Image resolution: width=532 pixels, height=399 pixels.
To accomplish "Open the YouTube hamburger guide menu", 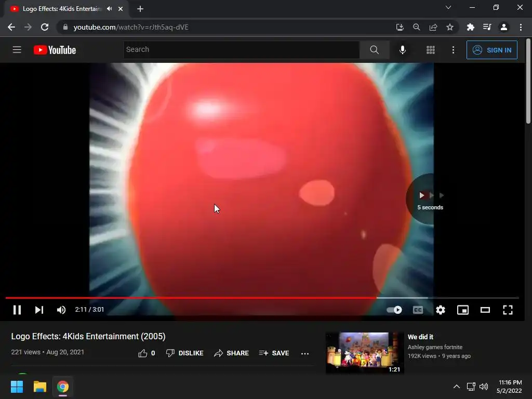I will [x=17, y=50].
